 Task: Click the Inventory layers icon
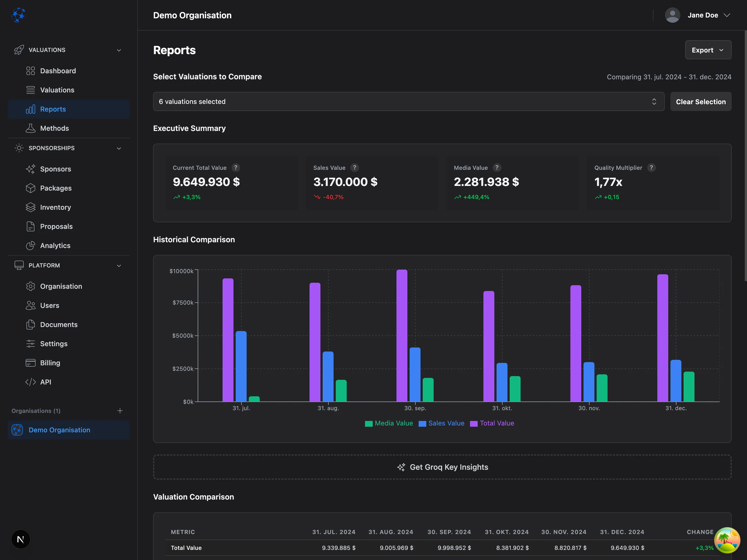coord(30,207)
